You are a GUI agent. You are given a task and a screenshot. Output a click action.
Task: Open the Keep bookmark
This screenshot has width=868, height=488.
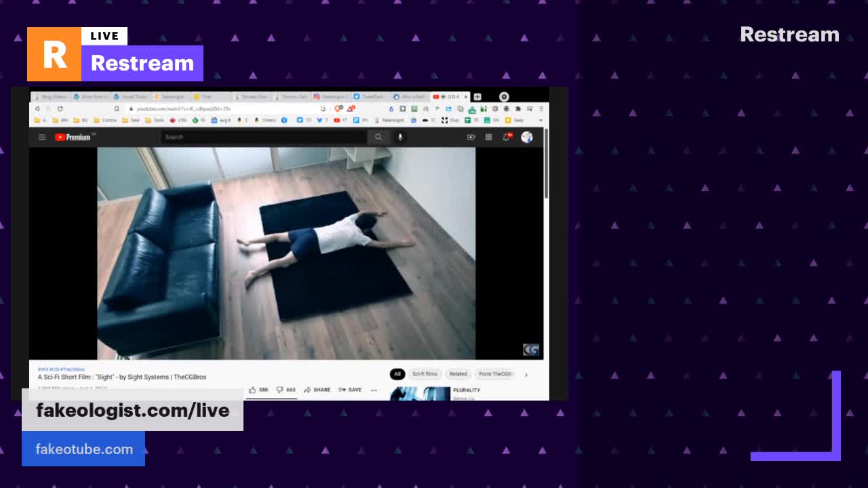pos(515,120)
